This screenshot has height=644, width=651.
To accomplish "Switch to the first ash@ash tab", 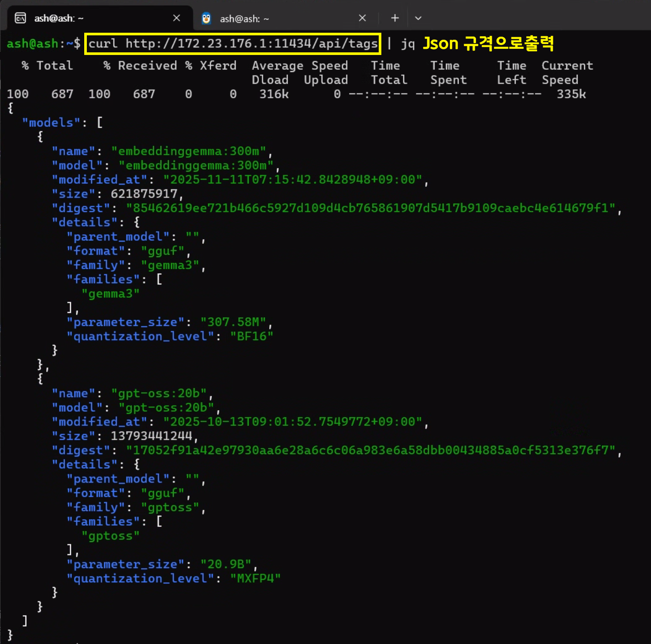I will coord(100,18).
